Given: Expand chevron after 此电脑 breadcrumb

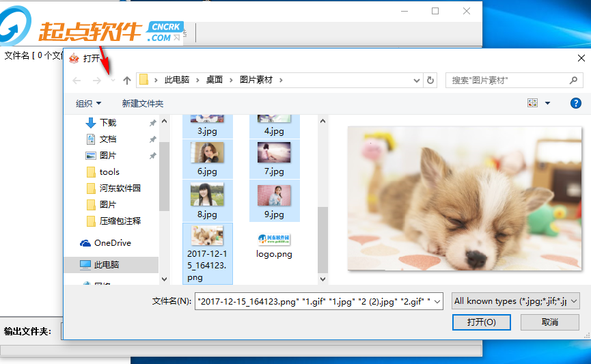Looking at the screenshot, I should point(197,81).
